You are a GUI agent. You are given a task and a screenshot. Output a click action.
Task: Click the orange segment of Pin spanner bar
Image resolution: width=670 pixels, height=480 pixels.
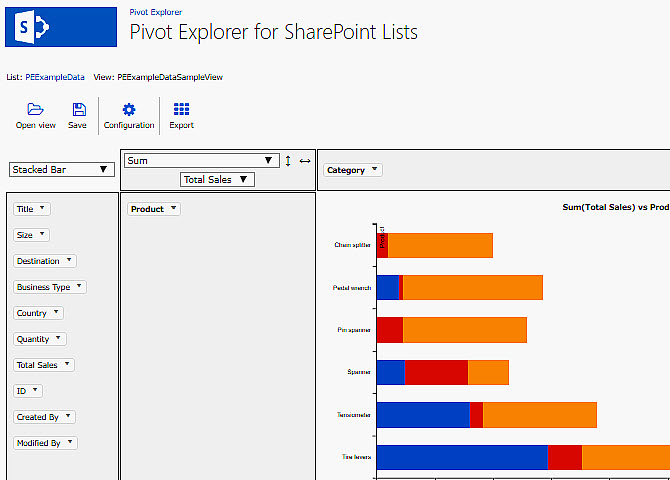pos(465,330)
